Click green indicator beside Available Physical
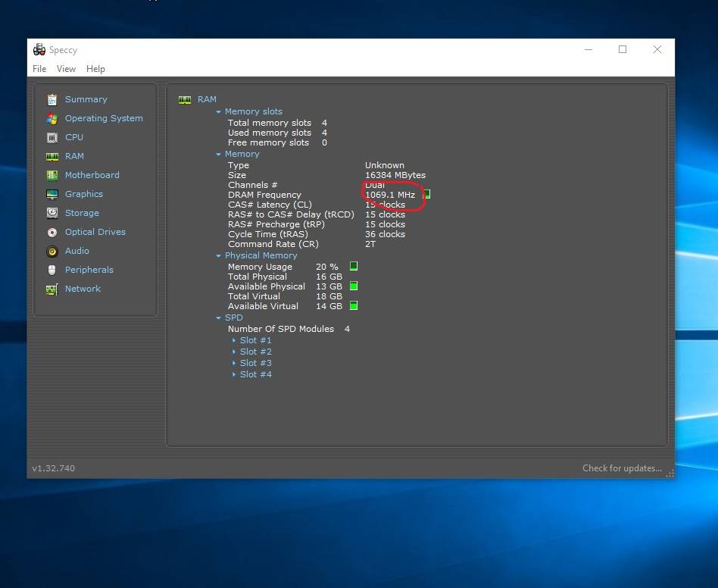The image size is (718, 588). 354,286
